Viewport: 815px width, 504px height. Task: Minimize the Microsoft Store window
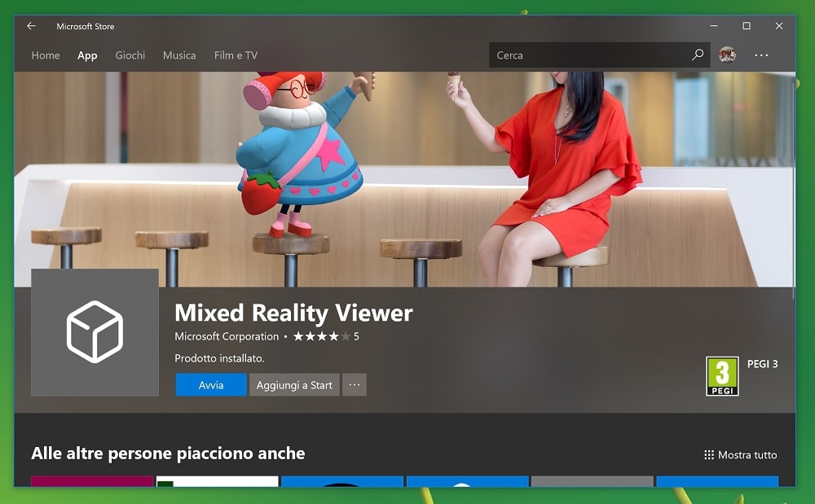[714, 26]
